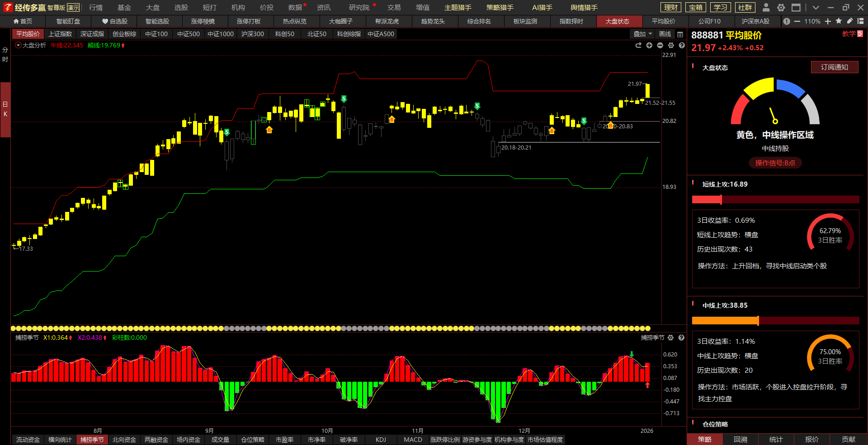The image size is (868, 445).
Task: Click the star favorite icon in toolbar
Action: 839,21
